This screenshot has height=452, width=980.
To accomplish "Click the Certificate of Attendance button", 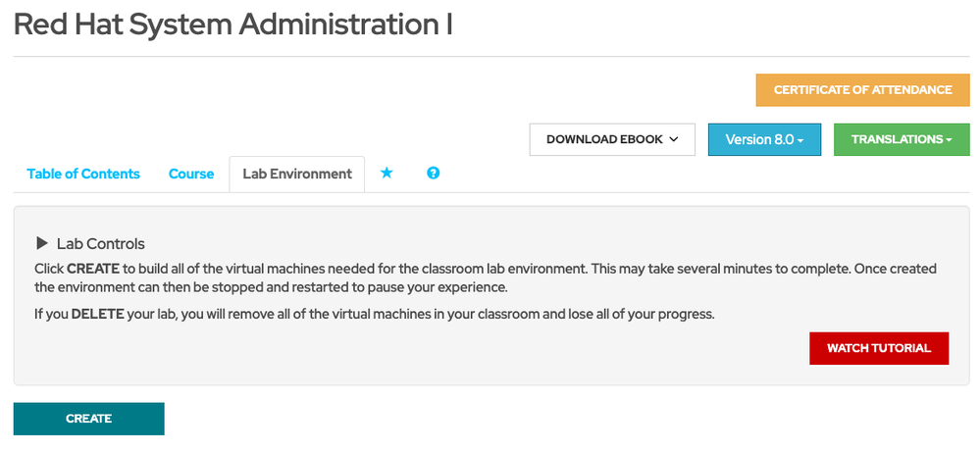I will point(862,89).
